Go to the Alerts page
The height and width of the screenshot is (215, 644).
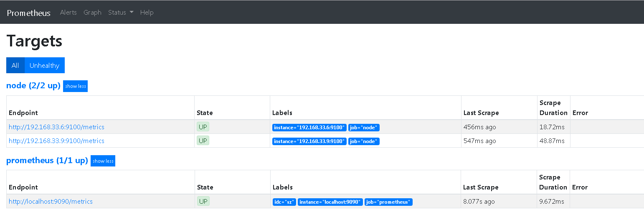68,13
